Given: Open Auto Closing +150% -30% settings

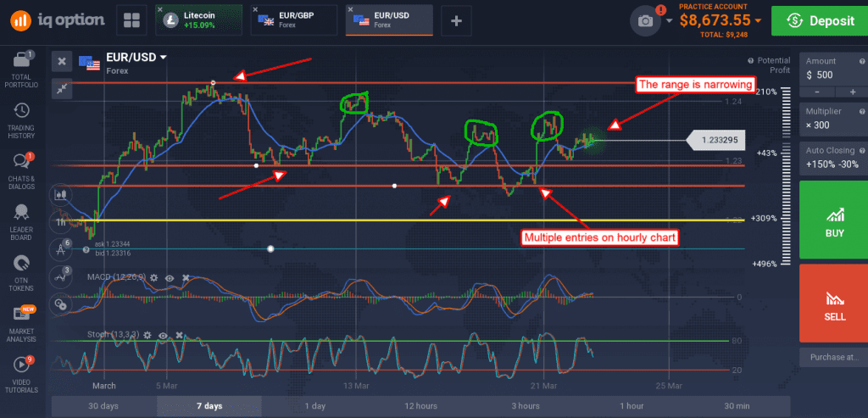Looking at the screenshot, I should click(833, 159).
